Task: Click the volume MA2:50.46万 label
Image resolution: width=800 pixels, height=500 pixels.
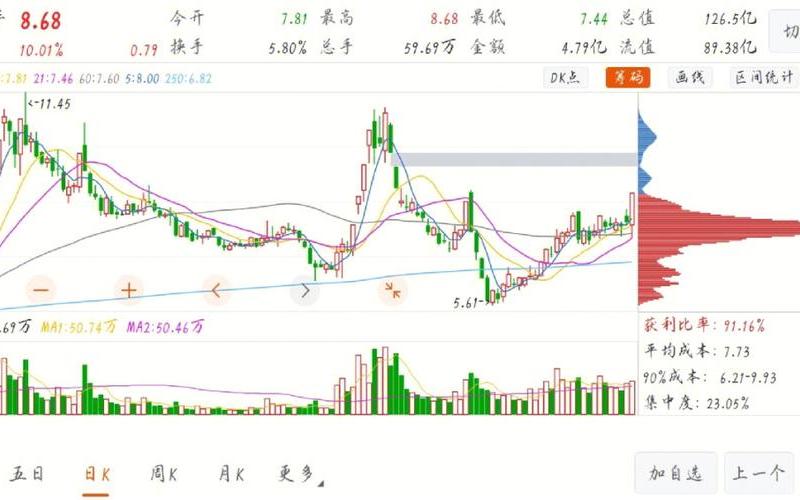Action: (165, 327)
